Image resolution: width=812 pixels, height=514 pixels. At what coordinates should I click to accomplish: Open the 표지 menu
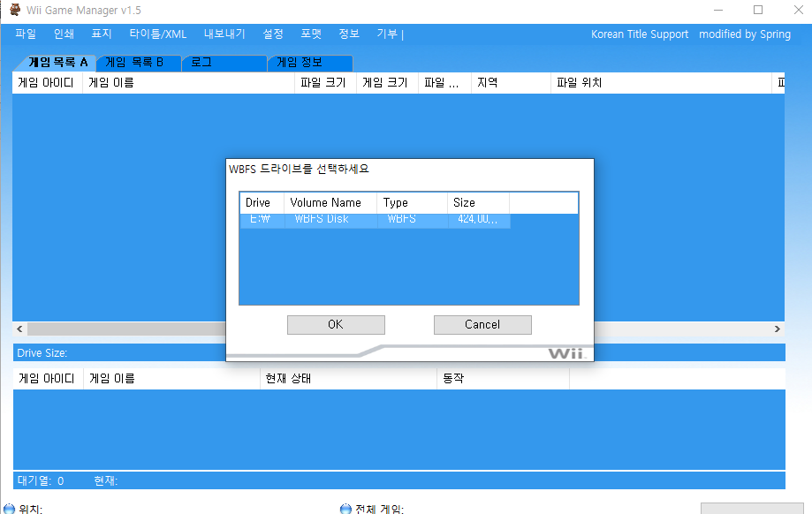point(102,34)
